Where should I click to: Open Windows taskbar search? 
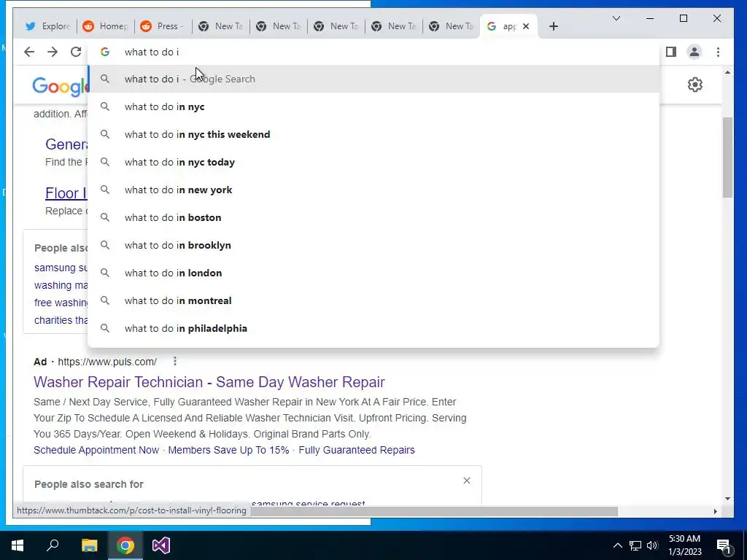click(x=53, y=545)
